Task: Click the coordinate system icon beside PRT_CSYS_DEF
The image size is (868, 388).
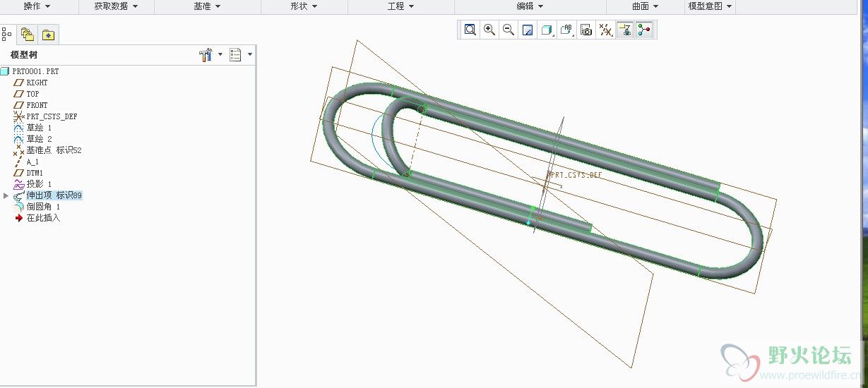Action: click(19, 116)
